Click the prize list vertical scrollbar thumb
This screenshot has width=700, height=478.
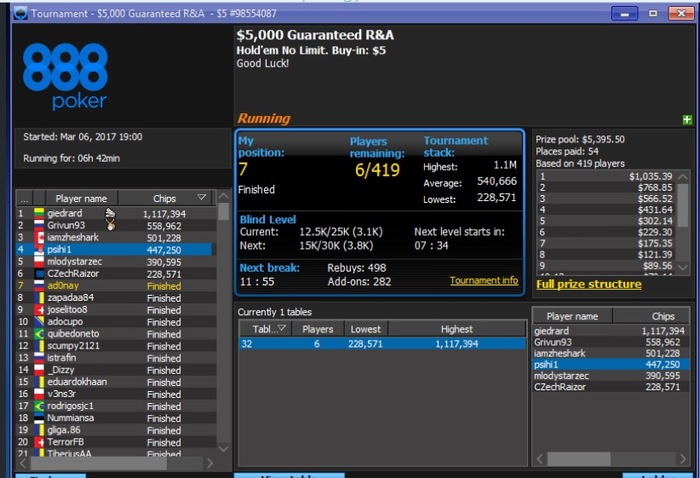click(683, 205)
